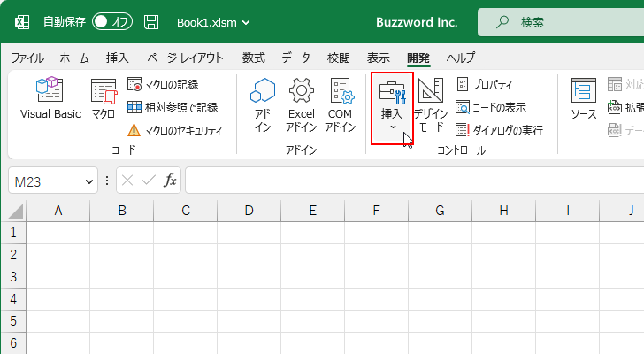Open the Add-ins (アドイン) hexagon icon

[x=263, y=104]
